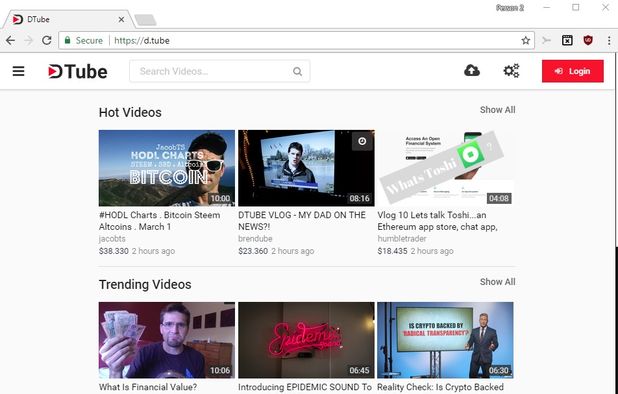This screenshot has width=618, height=394.
Task: Open Chrome three-dot menu
Action: (609, 40)
